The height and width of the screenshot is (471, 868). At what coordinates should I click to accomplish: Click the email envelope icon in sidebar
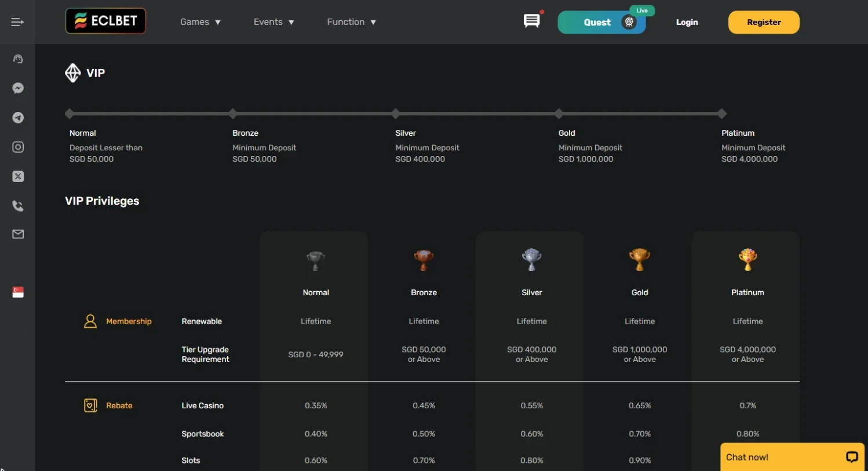coord(18,234)
